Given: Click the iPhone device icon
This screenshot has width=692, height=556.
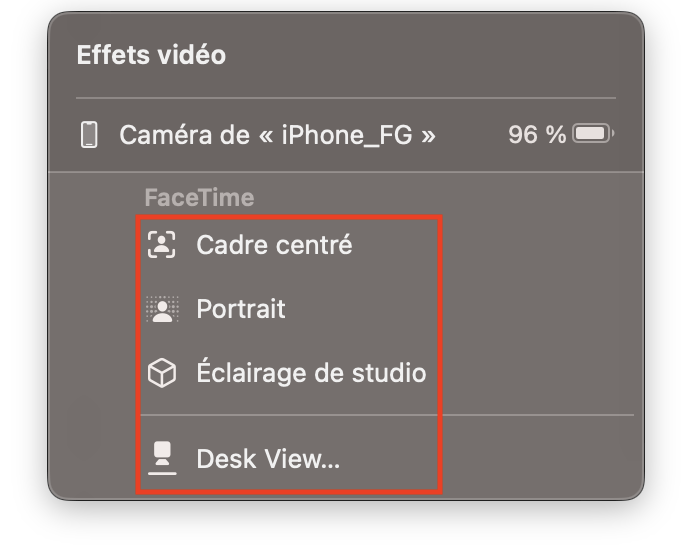Looking at the screenshot, I should click(89, 135).
